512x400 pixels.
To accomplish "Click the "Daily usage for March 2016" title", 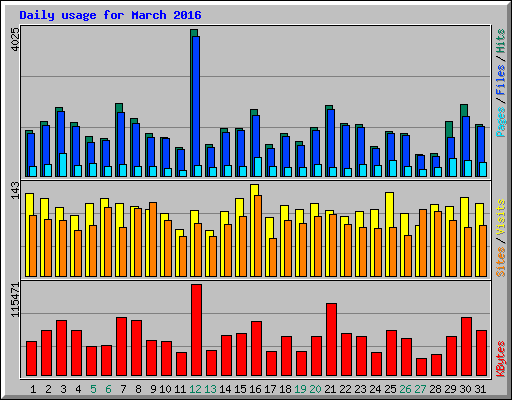I will click(x=110, y=15).
